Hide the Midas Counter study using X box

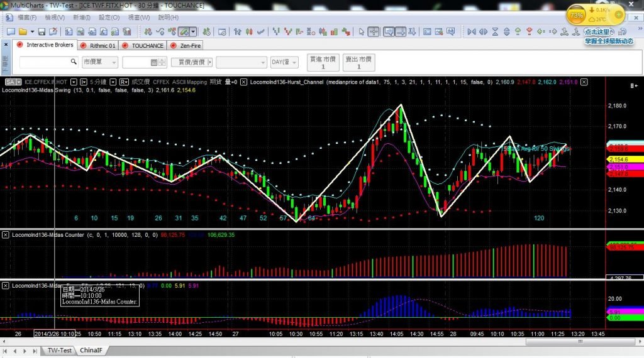(5, 235)
